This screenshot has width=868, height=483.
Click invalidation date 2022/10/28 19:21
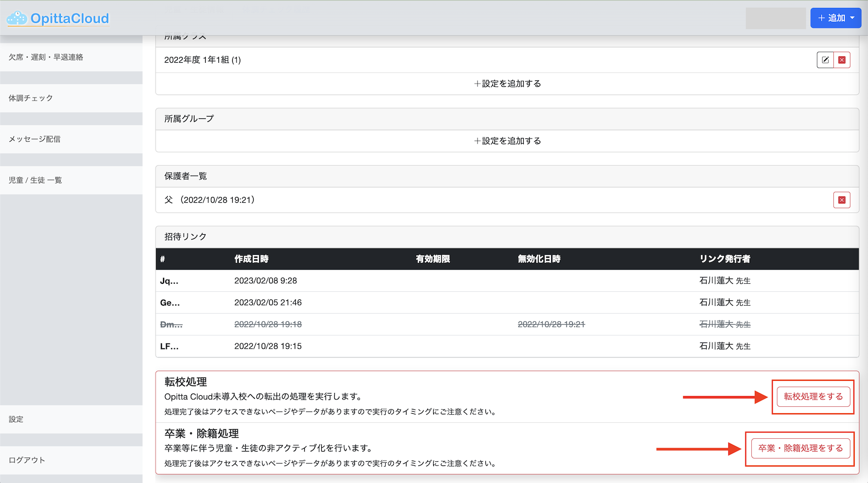tap(551, 324)
